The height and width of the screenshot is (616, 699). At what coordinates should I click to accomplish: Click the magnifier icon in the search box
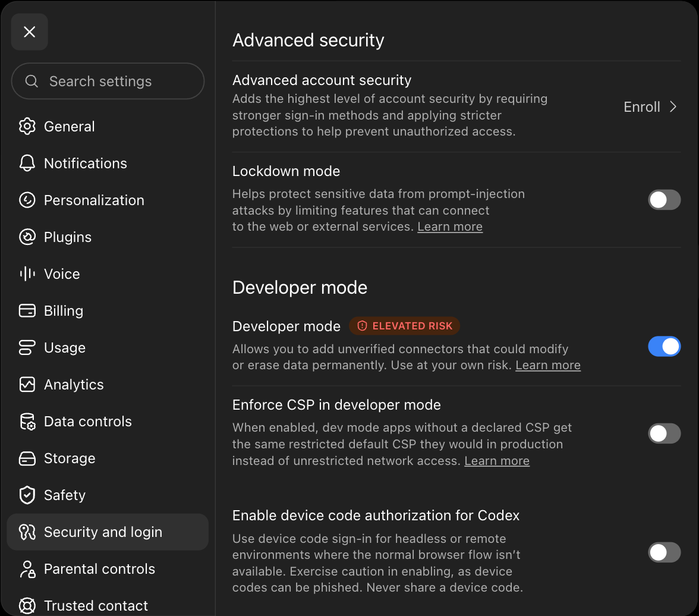point(32,81)
